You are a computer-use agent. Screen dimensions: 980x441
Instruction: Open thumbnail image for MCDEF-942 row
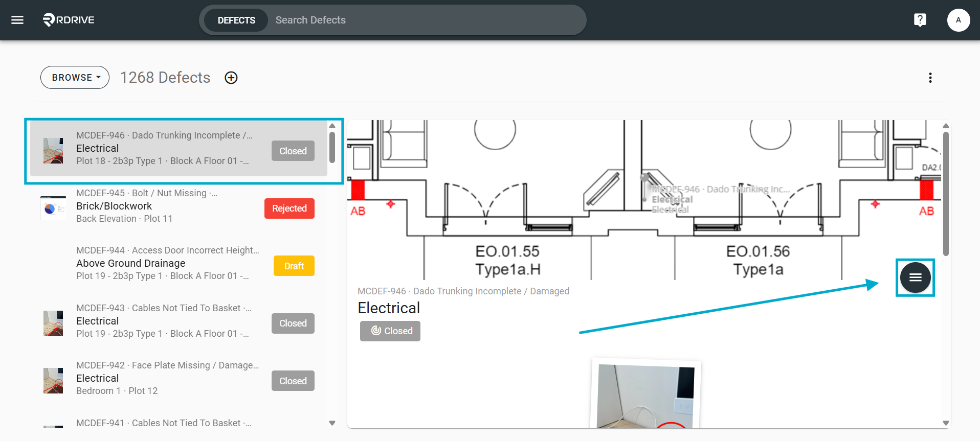click(53, 381)
